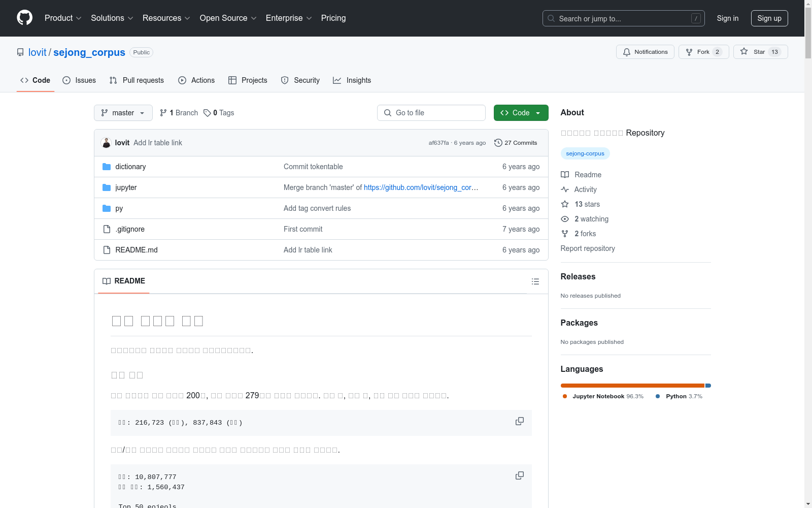Click the Notifications bell icon

pos(627,52)
